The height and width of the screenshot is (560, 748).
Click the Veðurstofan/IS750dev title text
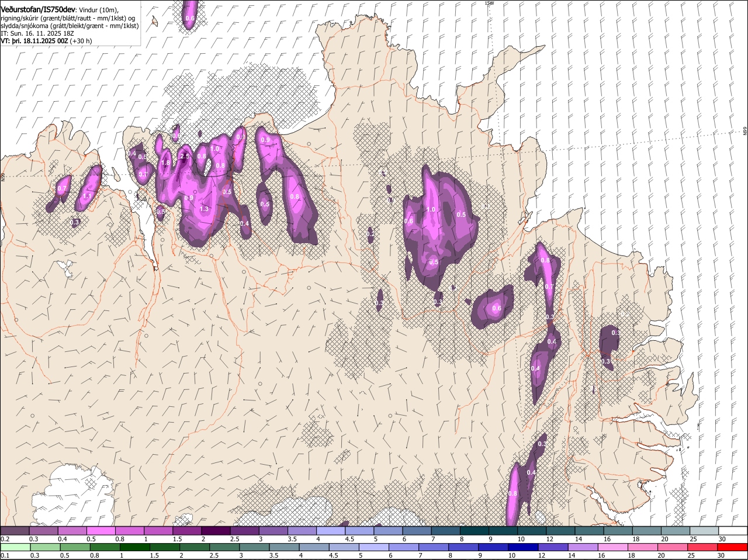point(38,10)
